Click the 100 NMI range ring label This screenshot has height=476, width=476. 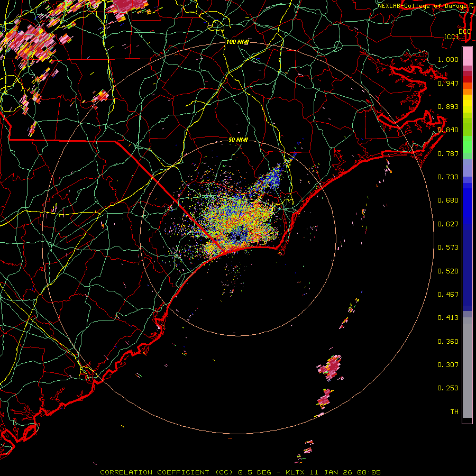point(237,42)
